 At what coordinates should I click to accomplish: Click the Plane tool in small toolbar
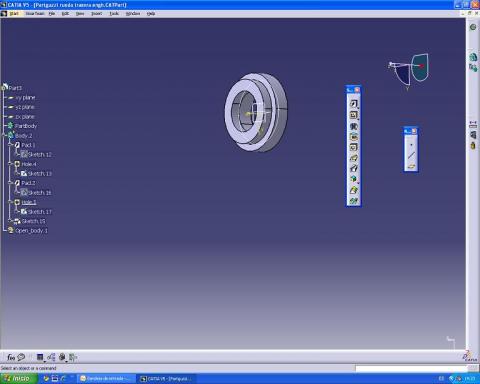tap(411, 166)
